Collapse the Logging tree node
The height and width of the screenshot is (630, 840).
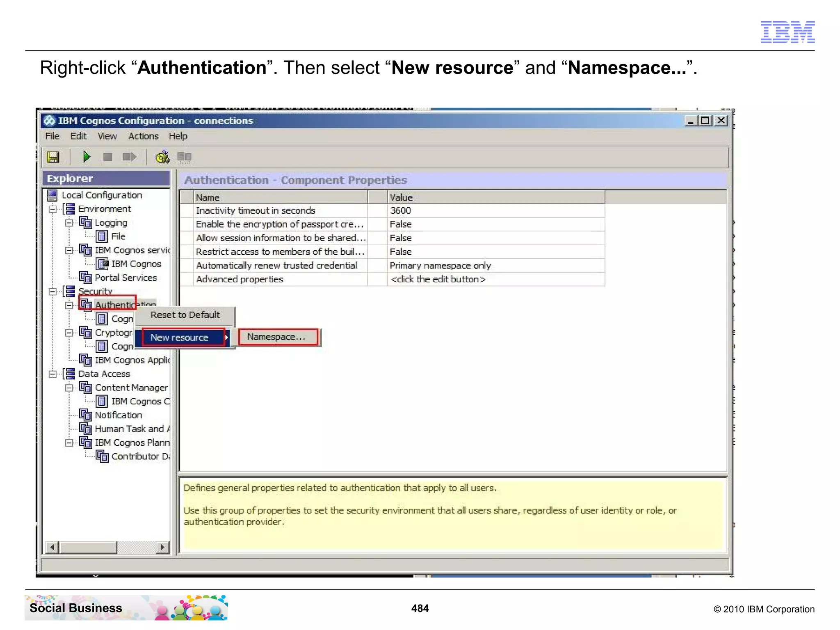(69, 223)
